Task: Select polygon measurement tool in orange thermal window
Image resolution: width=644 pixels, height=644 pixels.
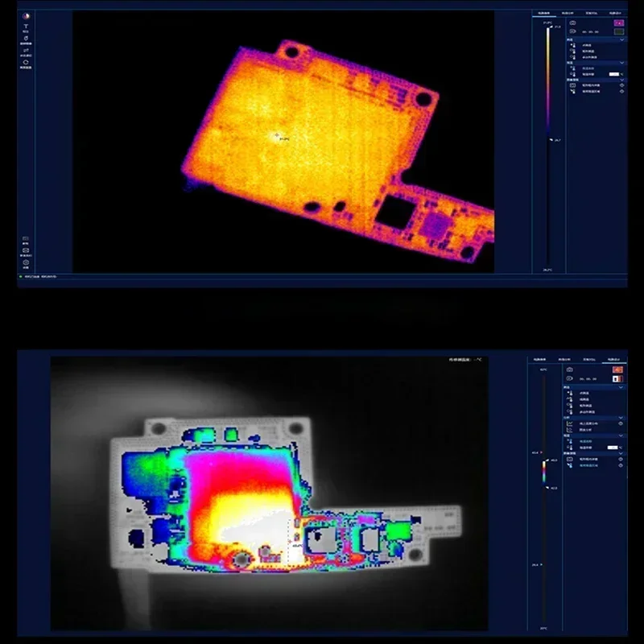Action: tap(573, 57)
